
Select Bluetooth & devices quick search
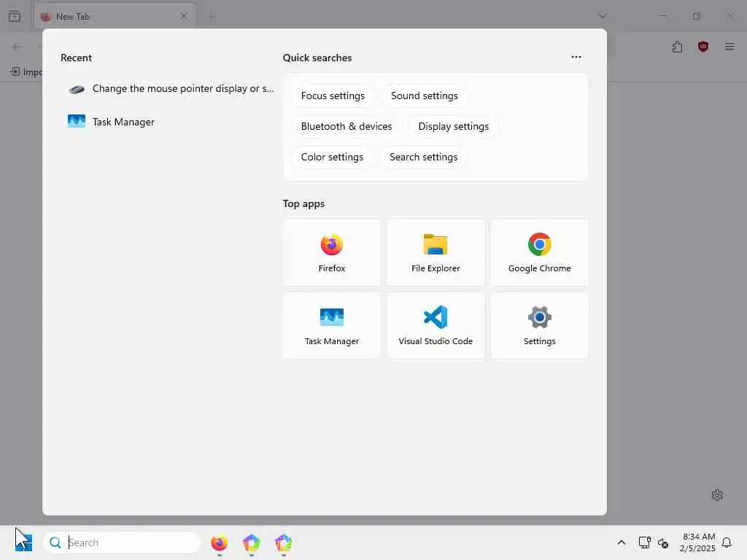click(x=347, y=126)
